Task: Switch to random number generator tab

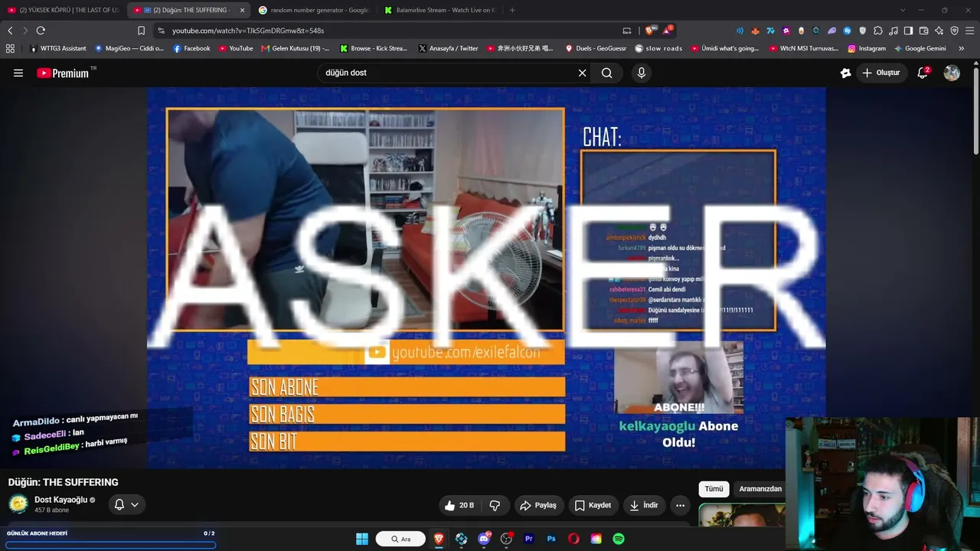Action: [x=314, y=10]
